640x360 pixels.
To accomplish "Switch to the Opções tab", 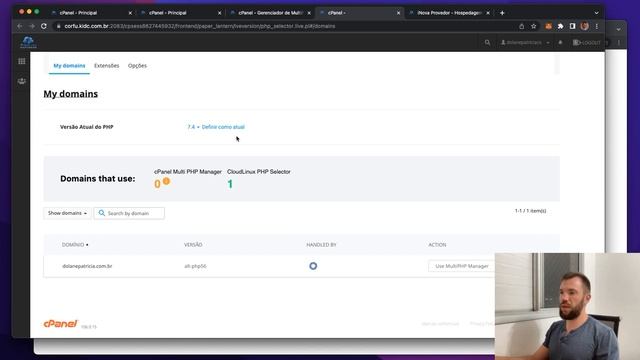I will [137, 66].
